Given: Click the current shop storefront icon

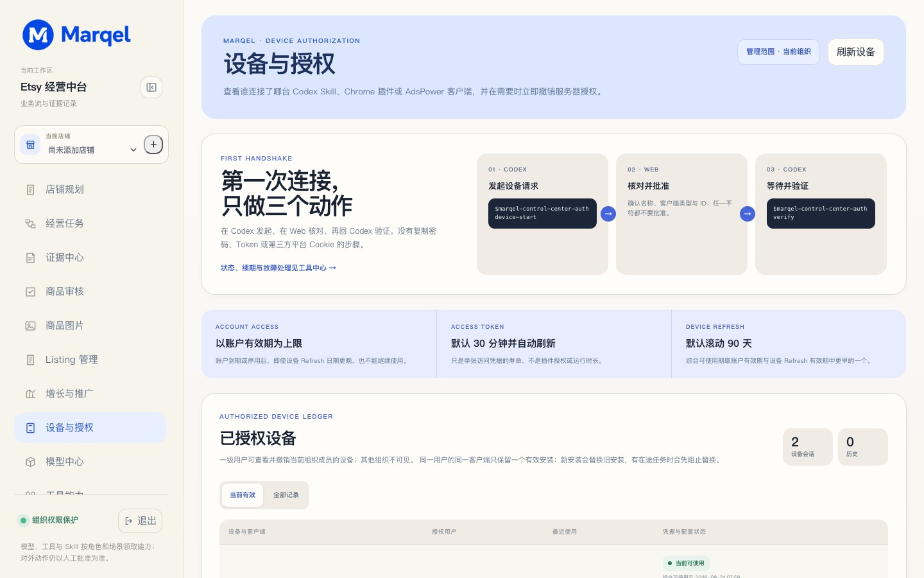Looking at the screenshot, I should 30,144.
